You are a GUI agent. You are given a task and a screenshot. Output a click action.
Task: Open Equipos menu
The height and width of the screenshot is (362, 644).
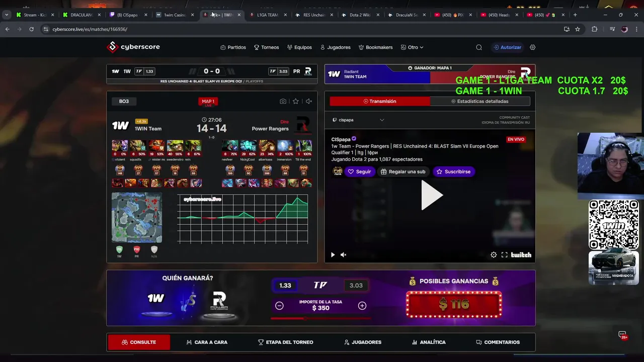[300, 47]
